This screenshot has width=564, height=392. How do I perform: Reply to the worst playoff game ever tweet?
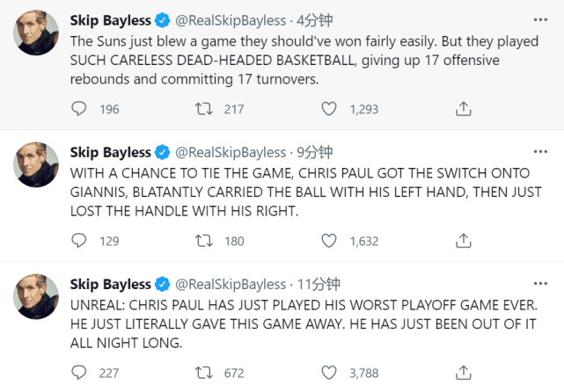[79, 373]
